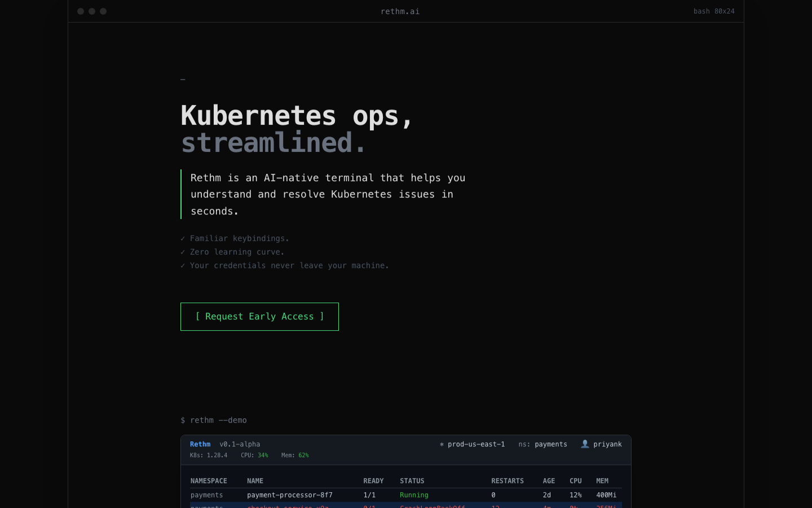The width and height of the screenshot is (812, 508).
Task: Click the 2d age cell
Action: point(547,495)
